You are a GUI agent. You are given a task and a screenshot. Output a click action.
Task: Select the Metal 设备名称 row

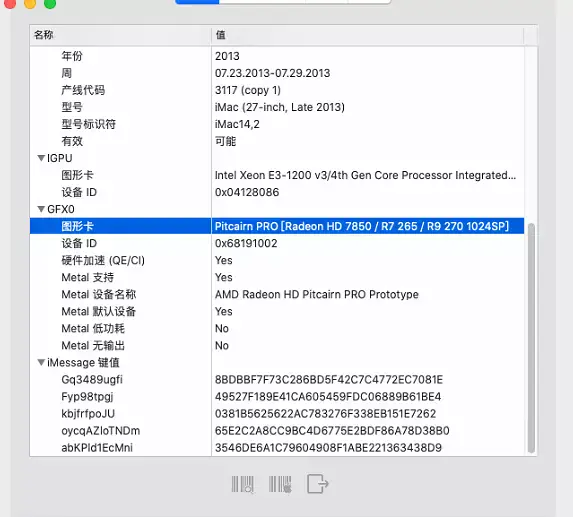[x=277, y=294]
